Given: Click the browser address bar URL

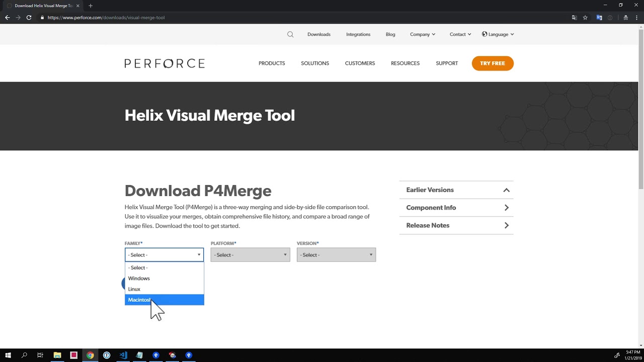Looking at the screenshot, I should (106, 18).
